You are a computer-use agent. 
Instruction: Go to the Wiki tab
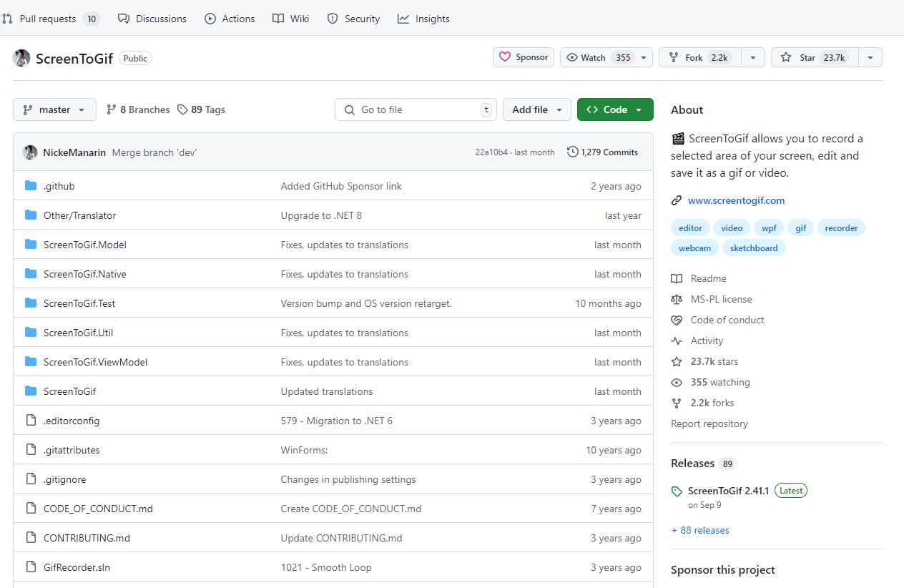pyautogui.click(x=291, y=19)
